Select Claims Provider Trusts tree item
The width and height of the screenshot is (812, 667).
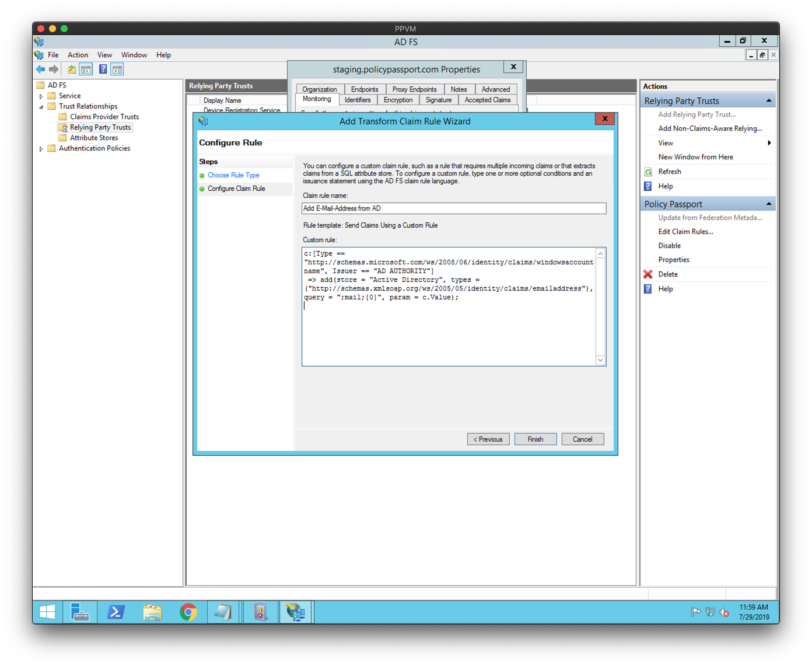pyautogui.click(x=104, y=117)
